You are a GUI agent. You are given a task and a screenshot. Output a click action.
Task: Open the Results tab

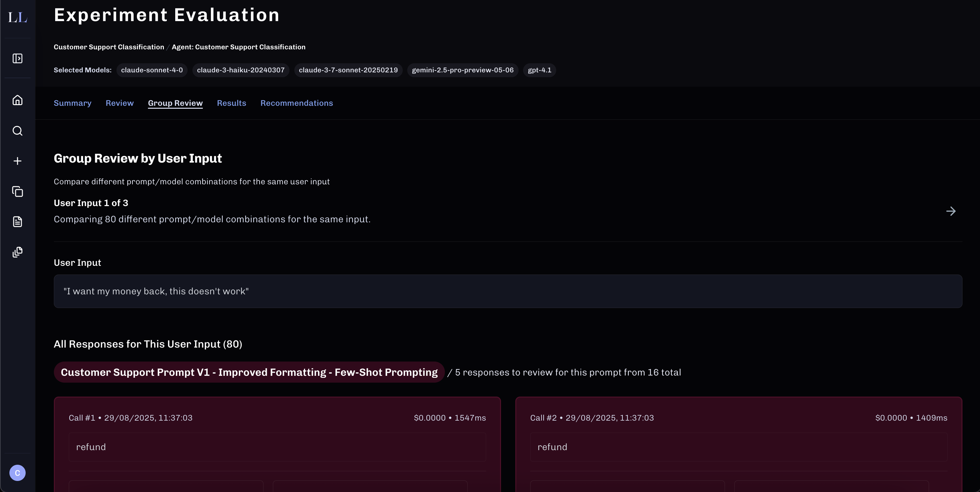[231, 103]
